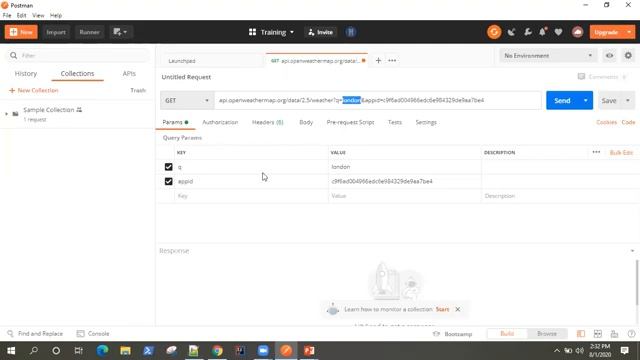
Task: Expand the Sample Collection tree
Action: pos(6,114)
